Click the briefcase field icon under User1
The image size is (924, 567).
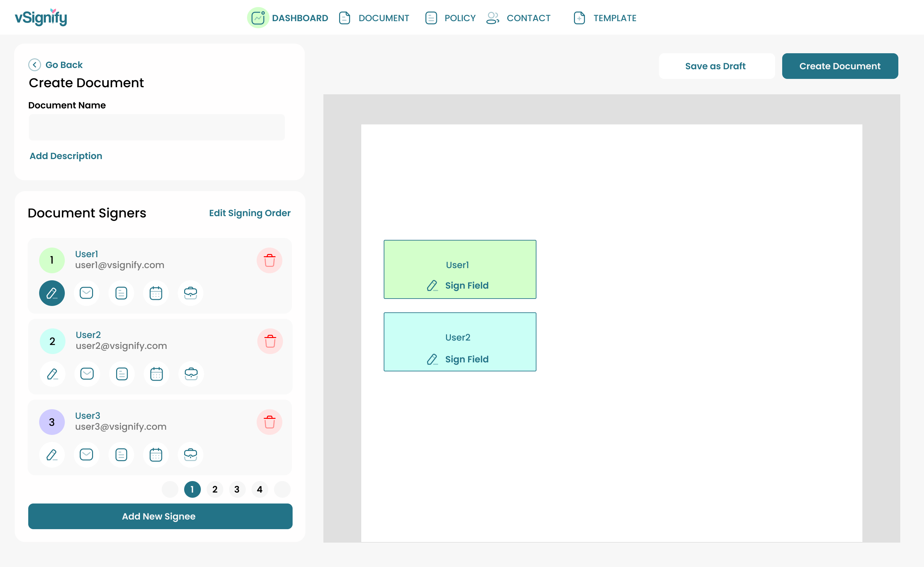190,293
